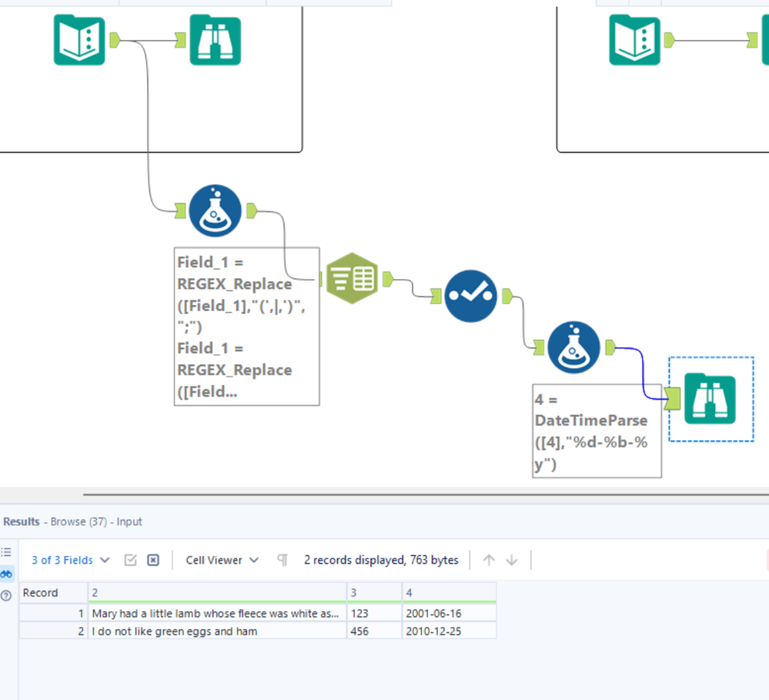The image size is (769, 700).
Task: Click the column header labeled 4
Action: (450, 592)
